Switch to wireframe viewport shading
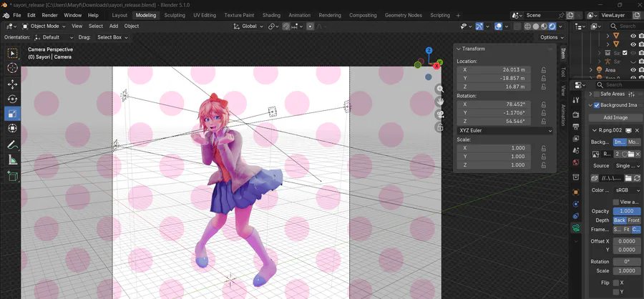 528,26
